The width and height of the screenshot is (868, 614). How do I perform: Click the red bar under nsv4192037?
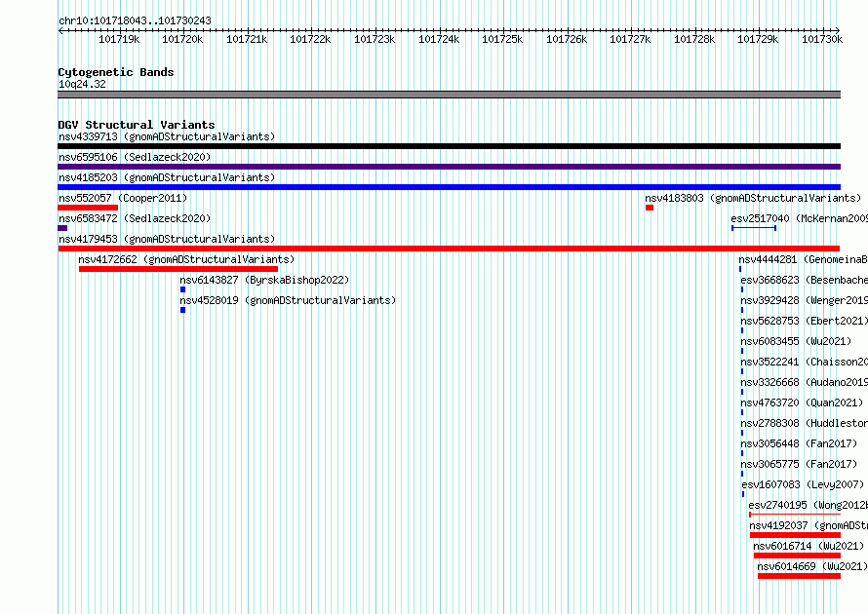pyautogui.click(x=796, y=535)
